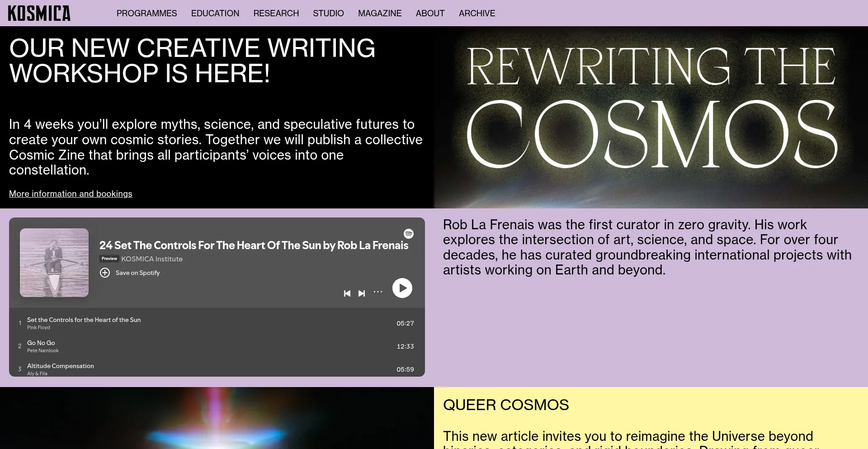Skip to the previous track
The width and height of the screenshot is (868, 449).
347,293
